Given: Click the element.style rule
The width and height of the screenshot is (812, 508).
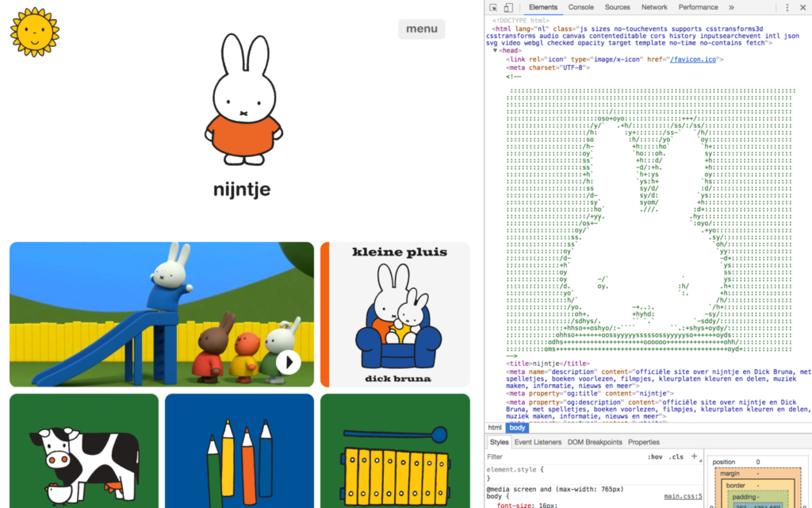Looking at the screenshot, I should [x=515, y=470].
